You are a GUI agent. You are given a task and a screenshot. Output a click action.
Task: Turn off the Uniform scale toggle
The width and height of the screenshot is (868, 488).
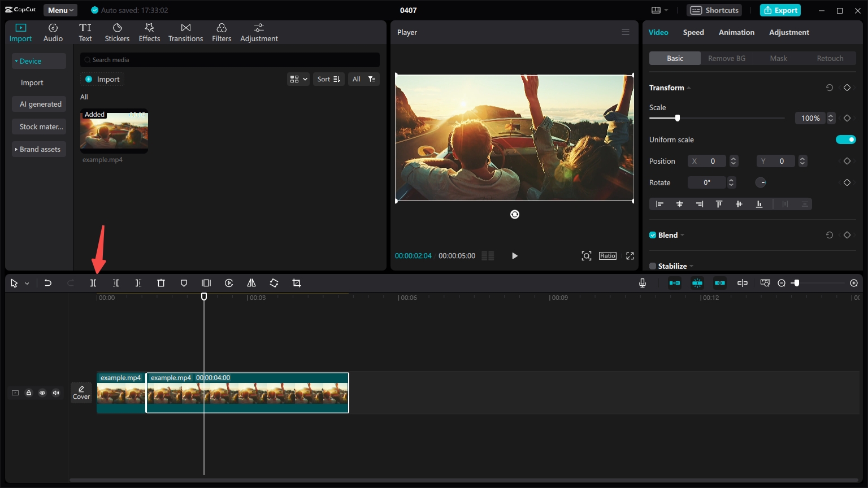(845, 140)
